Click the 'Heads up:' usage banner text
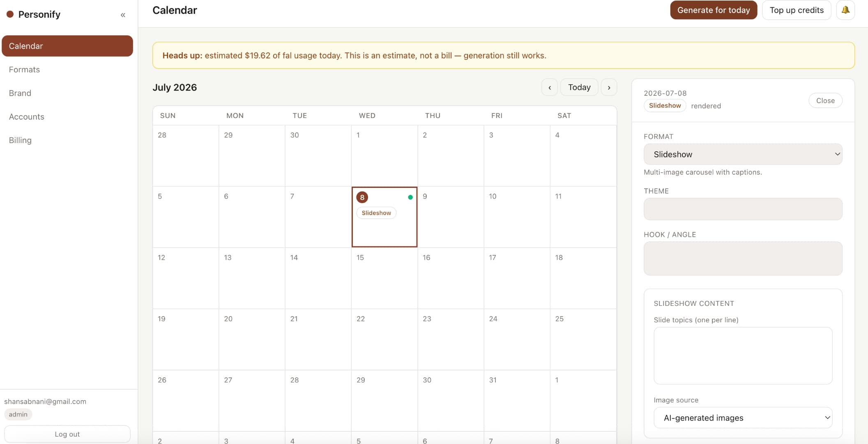 click(x=354, y=55)
